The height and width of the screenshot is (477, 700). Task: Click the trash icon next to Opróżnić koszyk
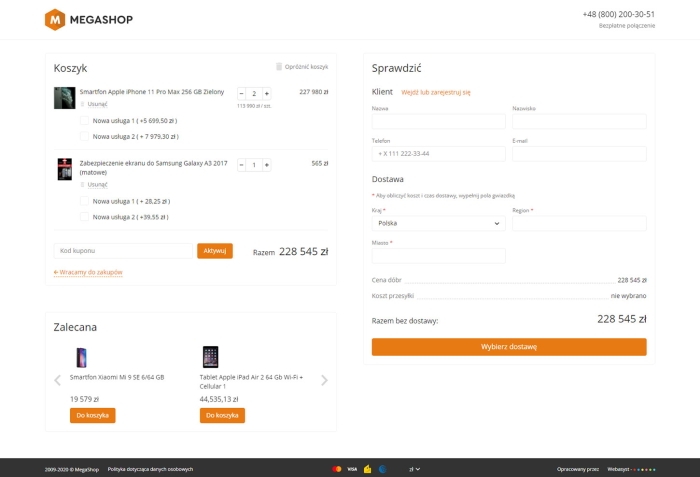[279, 67]
